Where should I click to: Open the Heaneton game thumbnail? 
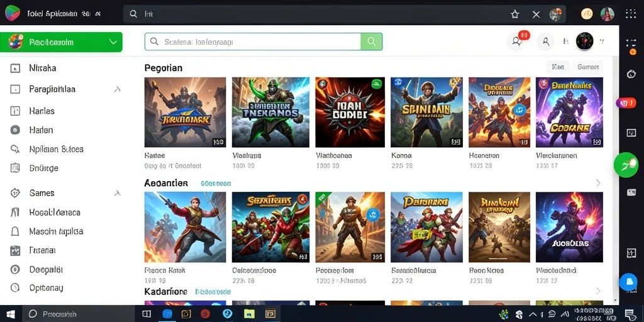pos(499,112)
